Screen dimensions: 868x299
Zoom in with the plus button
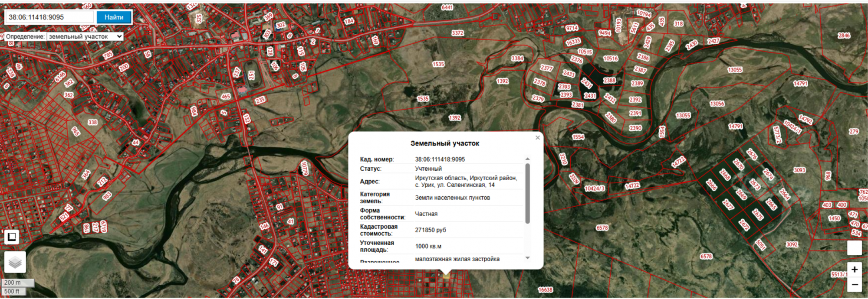tap(855, 270)
